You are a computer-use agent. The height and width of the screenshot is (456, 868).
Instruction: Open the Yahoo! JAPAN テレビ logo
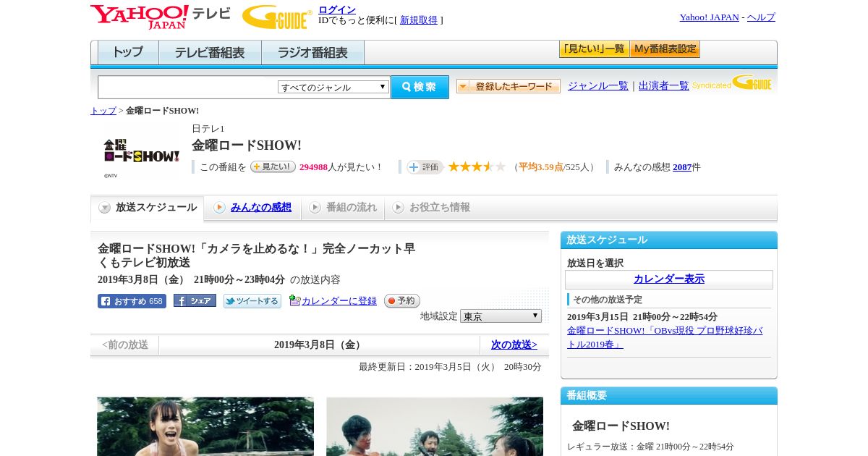point(161,17)
